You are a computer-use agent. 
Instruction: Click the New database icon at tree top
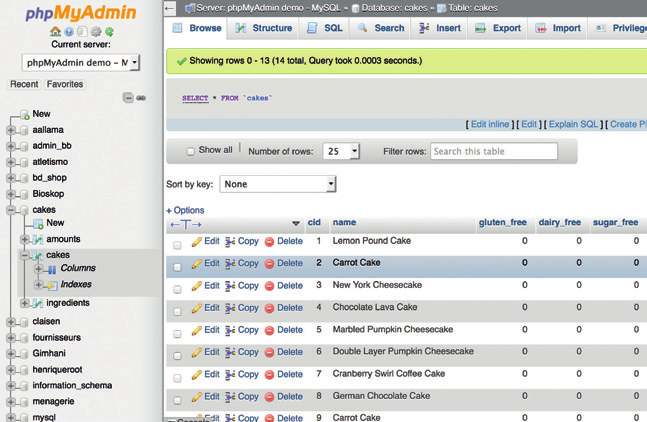tap(24, 114)
